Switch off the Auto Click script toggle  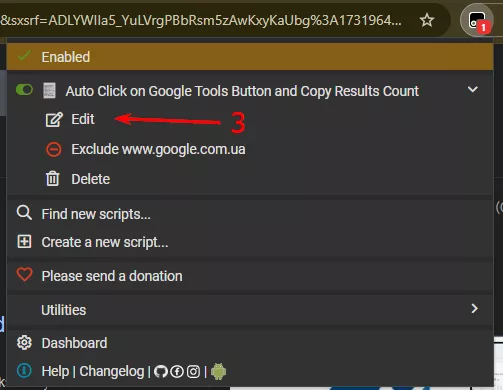point(24,90)
